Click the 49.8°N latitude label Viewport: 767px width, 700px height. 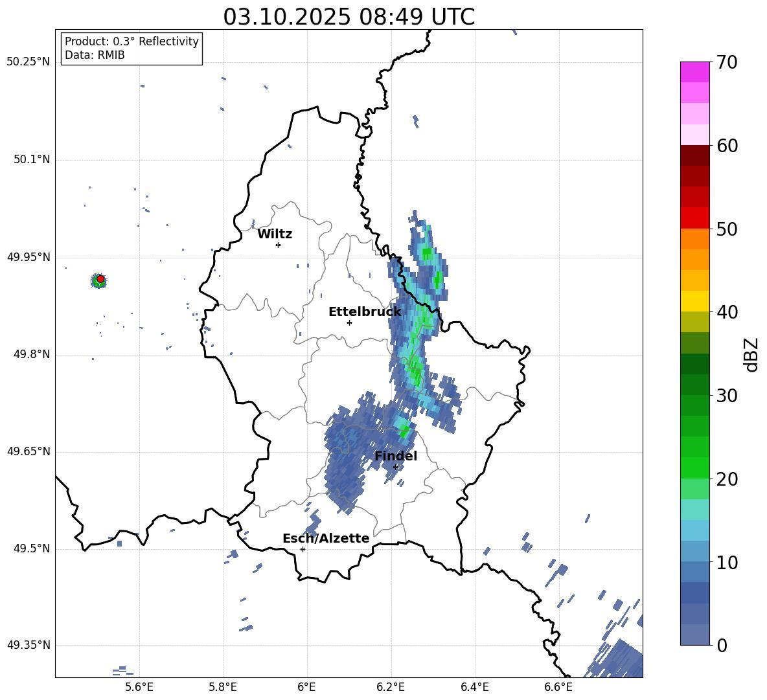click(31, 354)
